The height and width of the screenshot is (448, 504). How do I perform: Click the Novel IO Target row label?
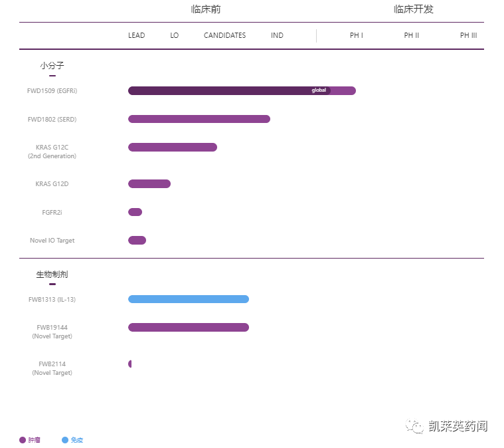(52, 240)
